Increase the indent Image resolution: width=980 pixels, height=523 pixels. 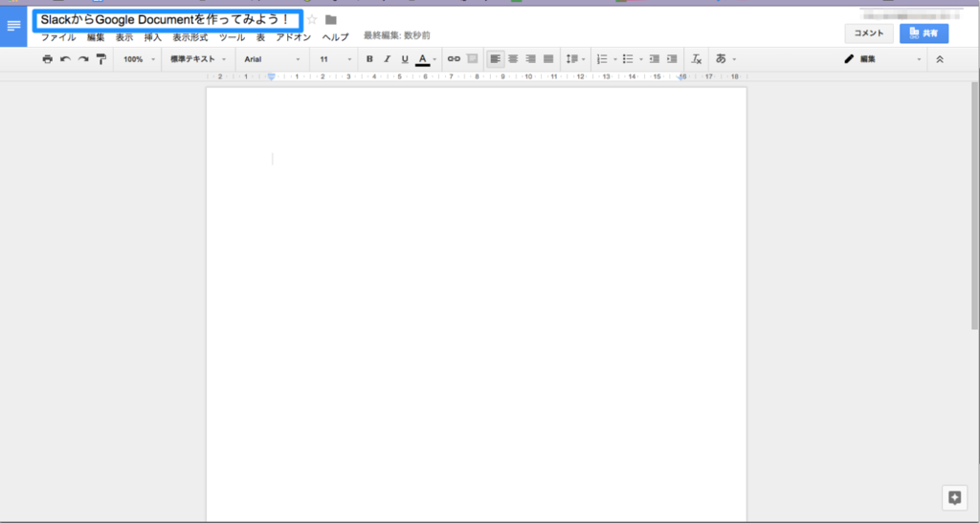click(x=672, y=59)
